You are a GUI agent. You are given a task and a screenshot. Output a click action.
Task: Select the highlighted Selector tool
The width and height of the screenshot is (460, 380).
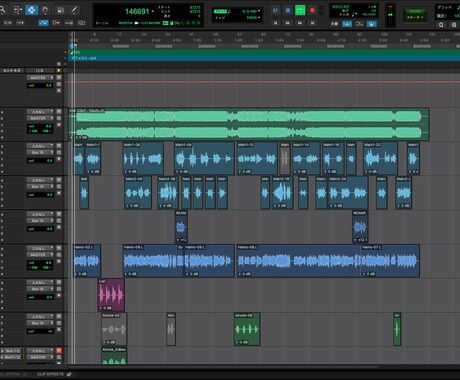pos(31,10)
